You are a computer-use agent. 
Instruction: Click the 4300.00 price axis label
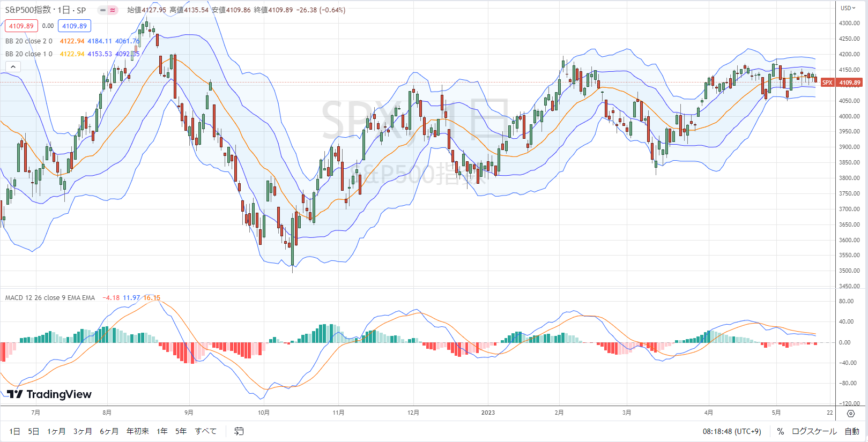(x=849, y=23)
